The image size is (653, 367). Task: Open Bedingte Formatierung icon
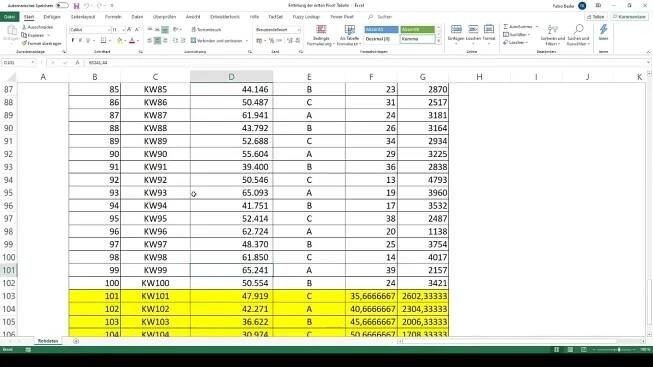[321, 30]
